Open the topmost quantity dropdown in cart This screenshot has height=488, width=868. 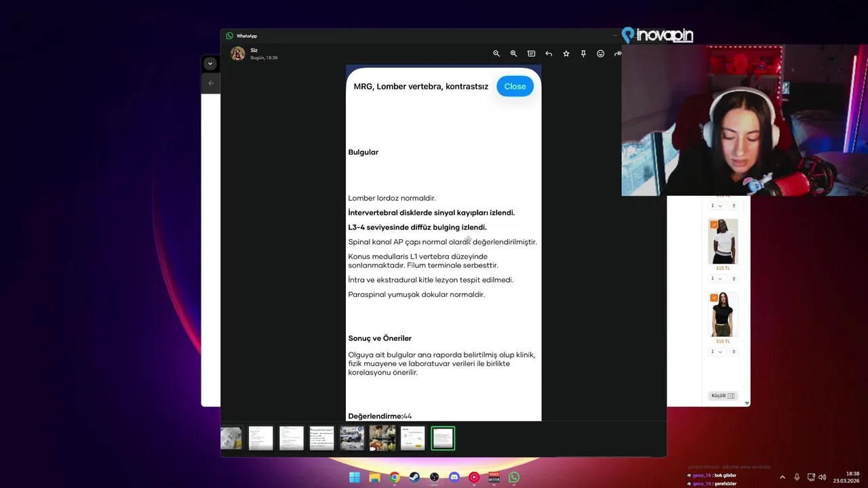point(716,205)
